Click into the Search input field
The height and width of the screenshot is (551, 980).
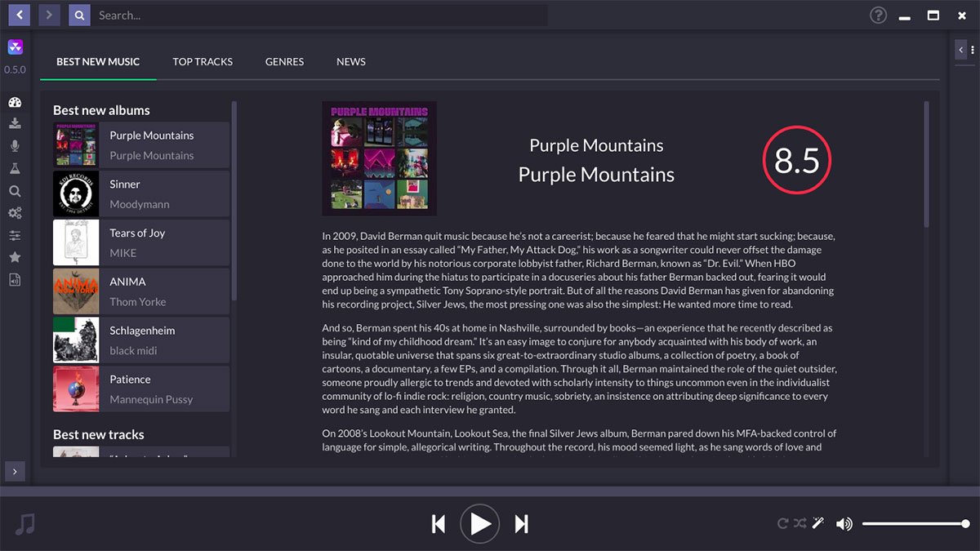[318, 15]
